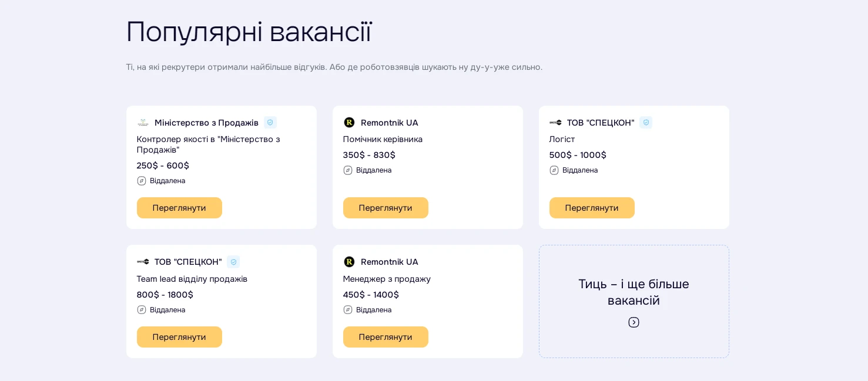Click Remontnik UA logo on Менеджер з продажу card

click(349, 262)
